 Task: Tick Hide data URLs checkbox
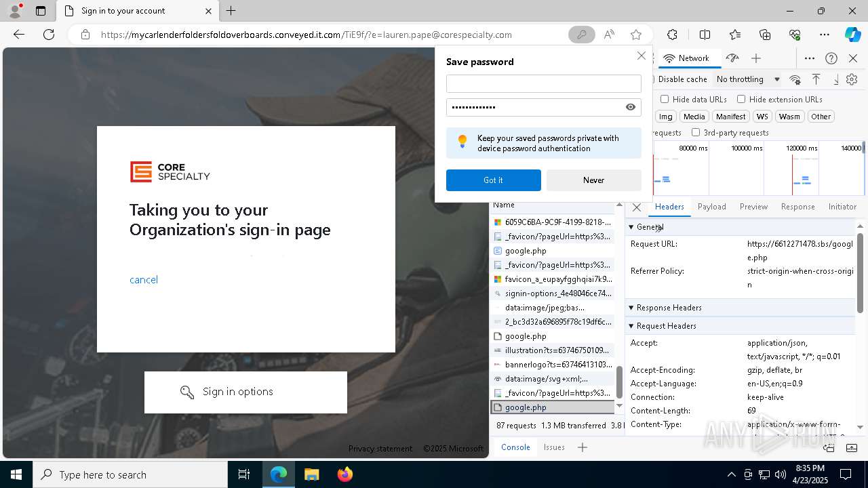click(x=665, y=99)
